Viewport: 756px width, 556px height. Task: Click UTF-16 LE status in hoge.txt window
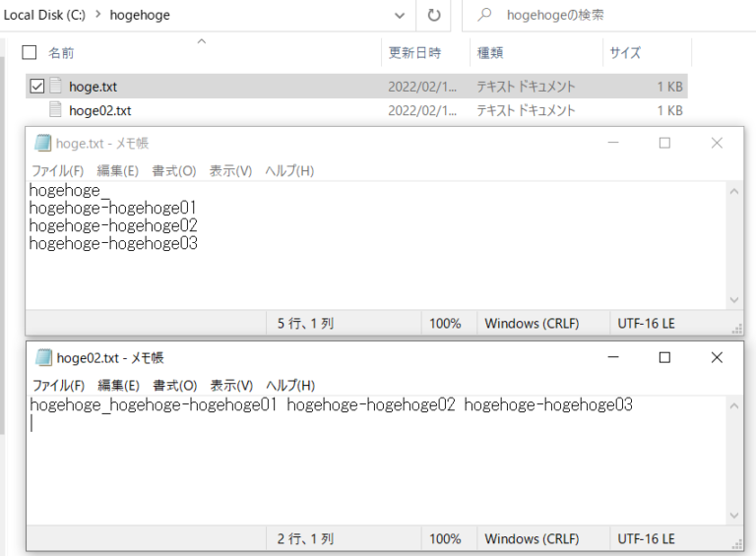click(x=646, y=324)
